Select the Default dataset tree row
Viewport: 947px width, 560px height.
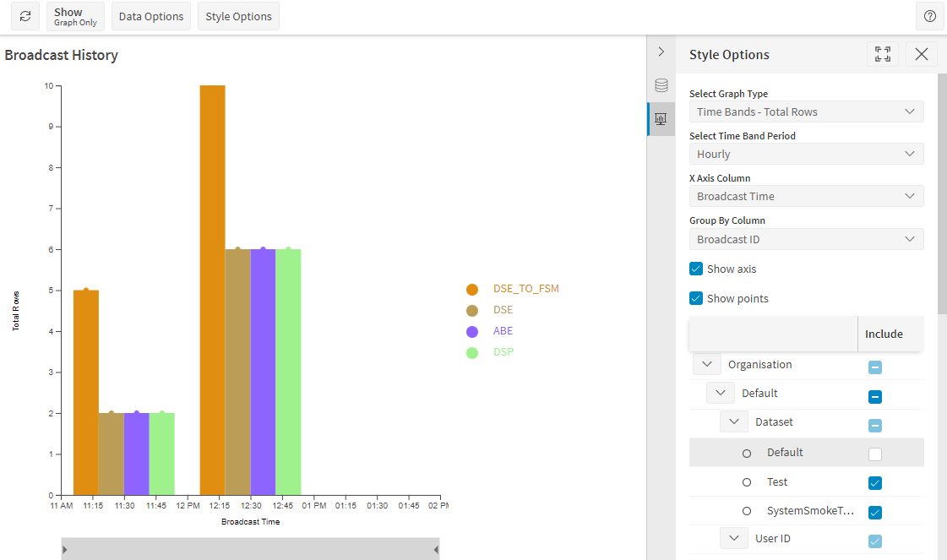806,453
